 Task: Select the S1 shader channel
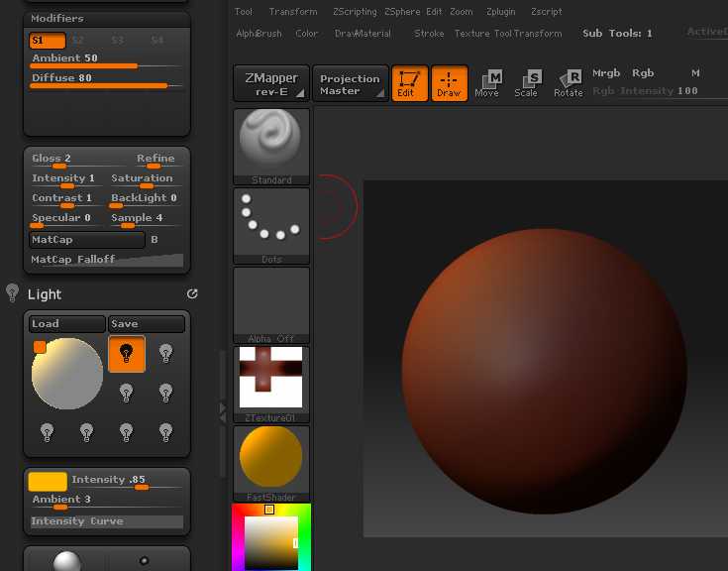pyautogui.click(x=48, y=41)
